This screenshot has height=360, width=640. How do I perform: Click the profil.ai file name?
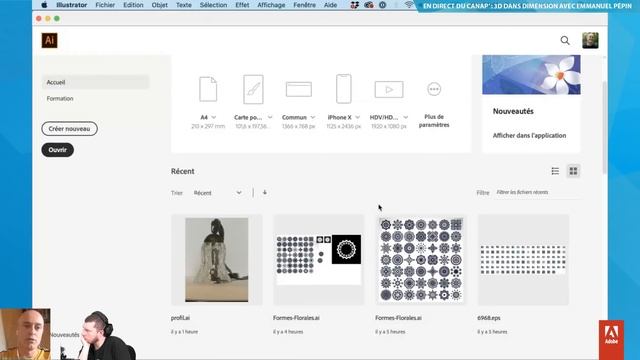[x=180, y=318]
